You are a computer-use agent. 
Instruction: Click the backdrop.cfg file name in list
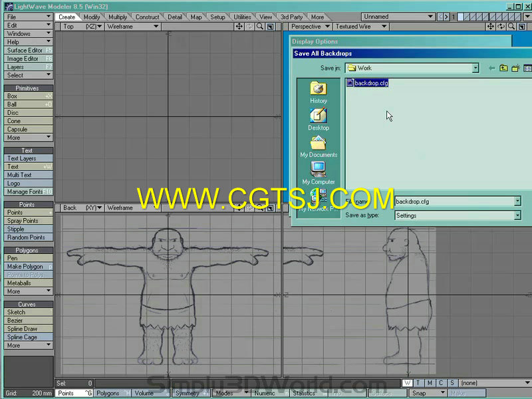point(371,83)
